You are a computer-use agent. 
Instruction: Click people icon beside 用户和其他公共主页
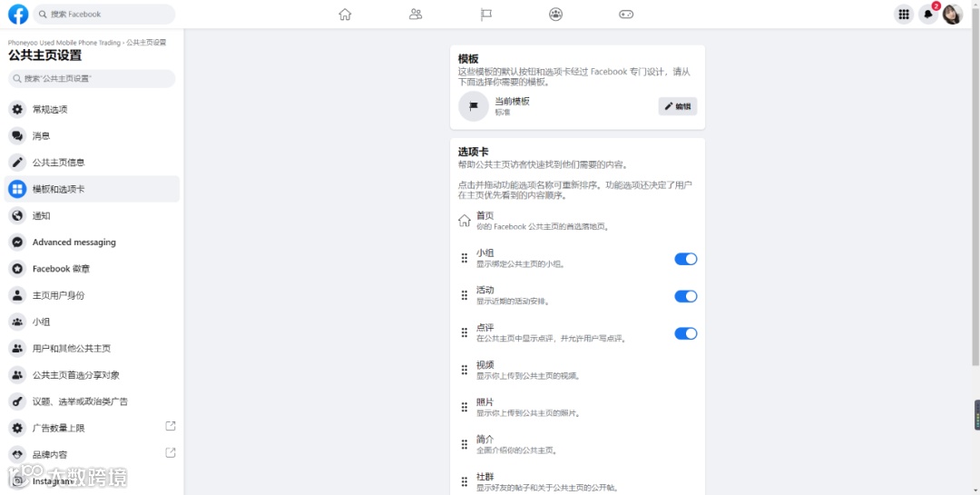[x=17, y=349]
